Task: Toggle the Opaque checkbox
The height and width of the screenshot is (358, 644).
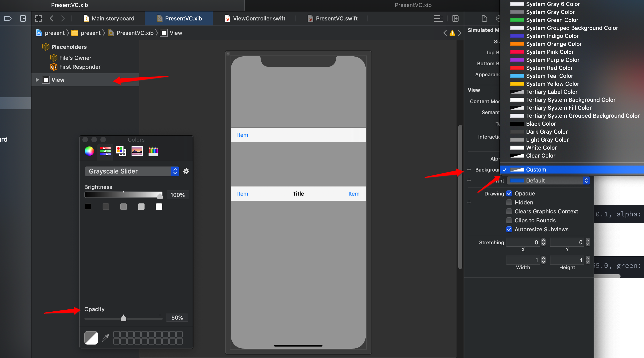Action: (x=509, y=193)
